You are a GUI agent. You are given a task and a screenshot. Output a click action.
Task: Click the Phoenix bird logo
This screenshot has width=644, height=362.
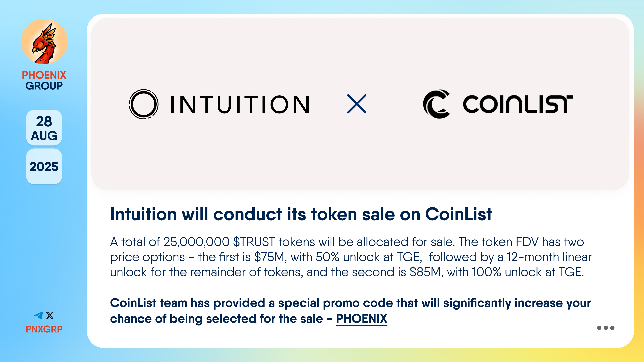coord(44,42)
